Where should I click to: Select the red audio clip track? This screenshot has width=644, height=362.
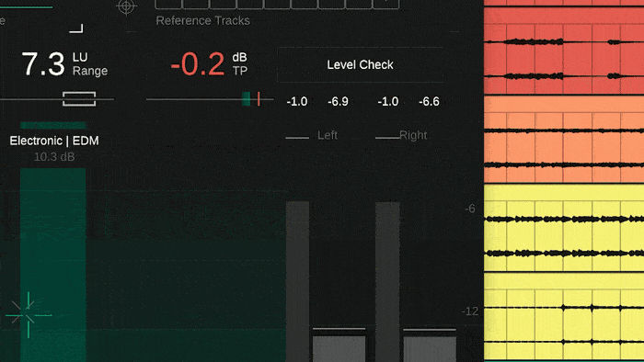click(x=564, y=51)
